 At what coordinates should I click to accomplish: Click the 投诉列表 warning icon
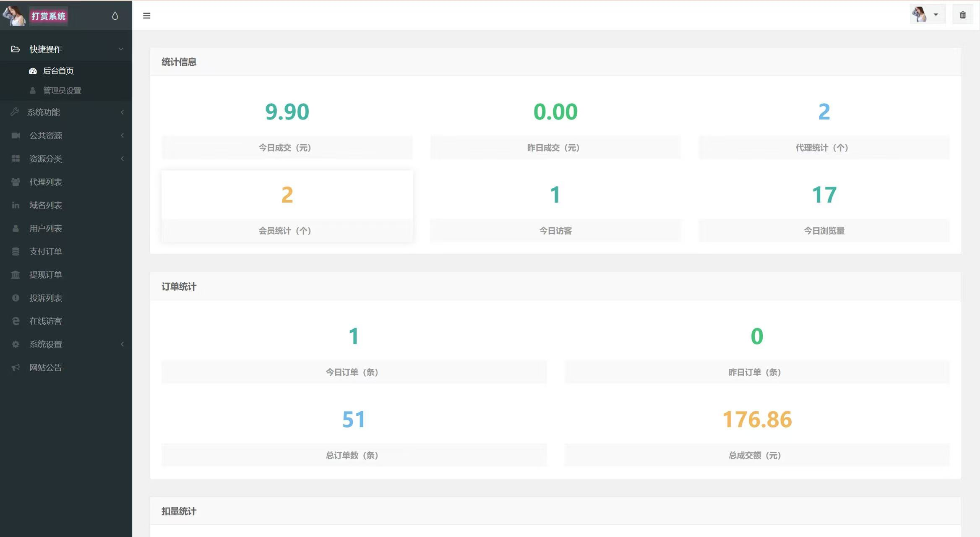click(x=16, y=298)
